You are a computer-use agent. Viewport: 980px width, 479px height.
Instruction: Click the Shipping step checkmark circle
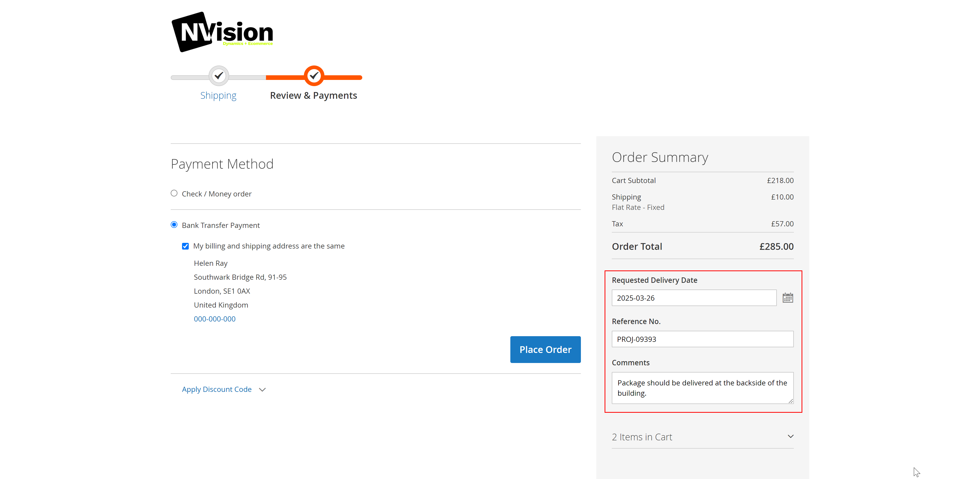tap(219, 76)
